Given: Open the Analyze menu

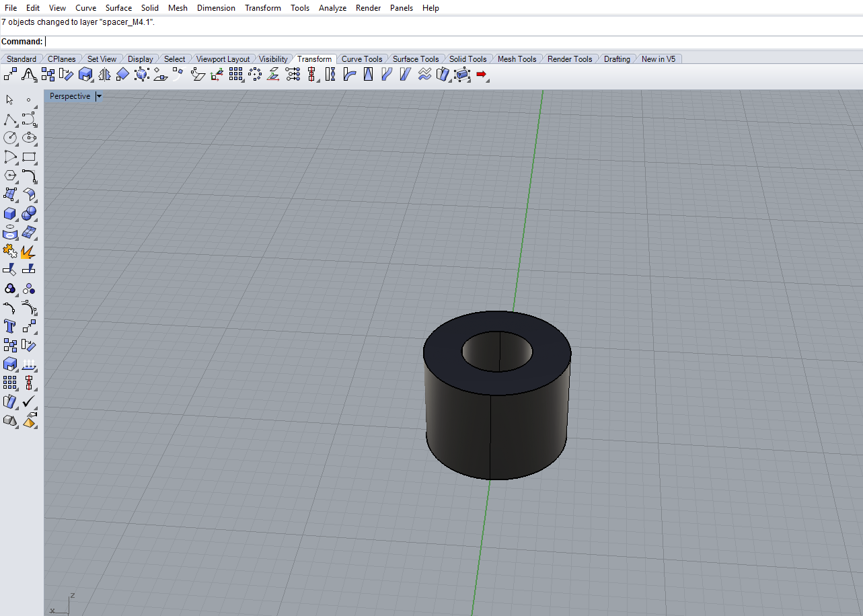Looking at the screenshot, I should click(x=332, y=8).
